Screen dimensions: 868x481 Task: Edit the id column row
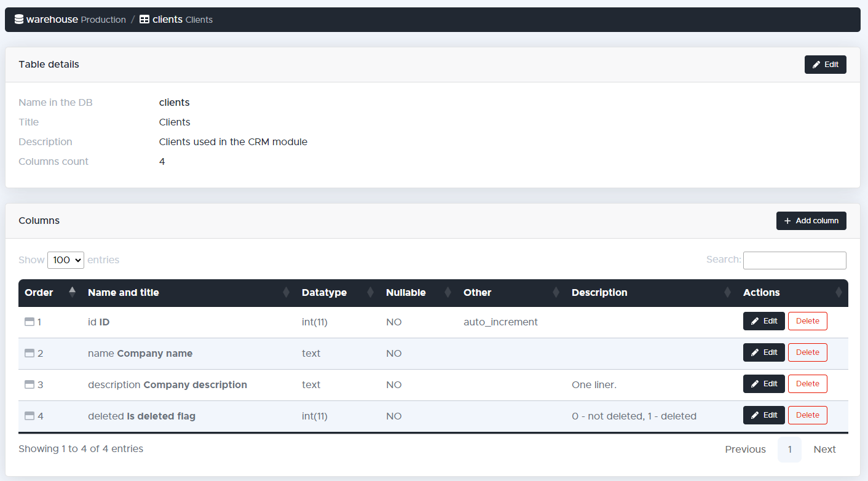click(763, 321)
